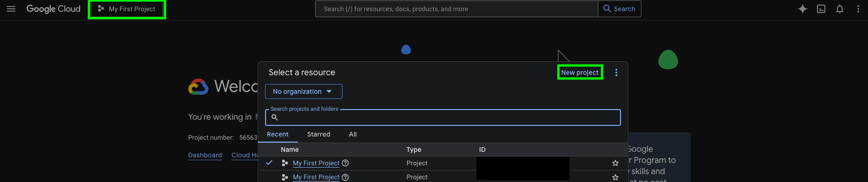
Task: Click the Google Cloud logo
Action: 53,9
